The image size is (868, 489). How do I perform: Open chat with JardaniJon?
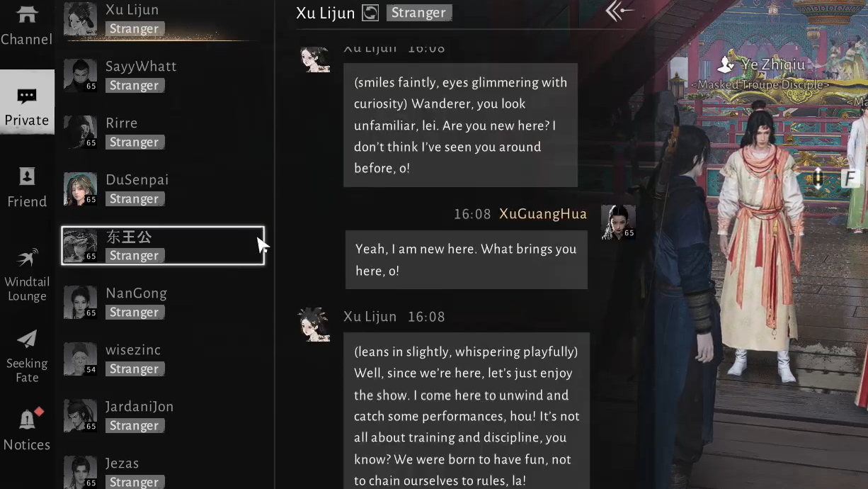164,415
